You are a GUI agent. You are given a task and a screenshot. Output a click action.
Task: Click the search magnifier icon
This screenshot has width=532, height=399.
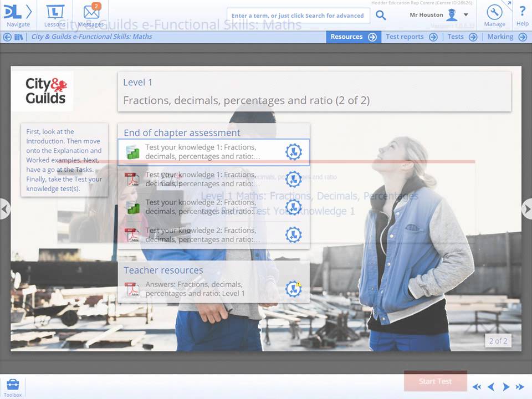pyautogui.click(x=381, y=16)
